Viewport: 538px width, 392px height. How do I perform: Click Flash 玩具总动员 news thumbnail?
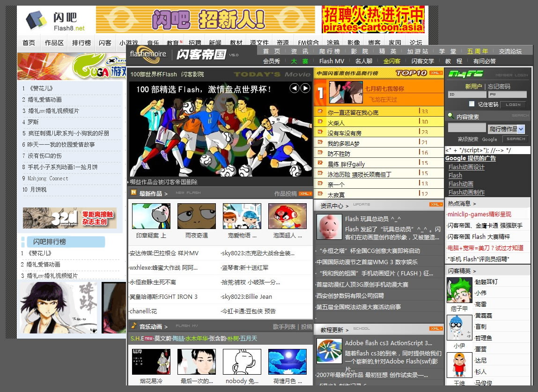329,227
